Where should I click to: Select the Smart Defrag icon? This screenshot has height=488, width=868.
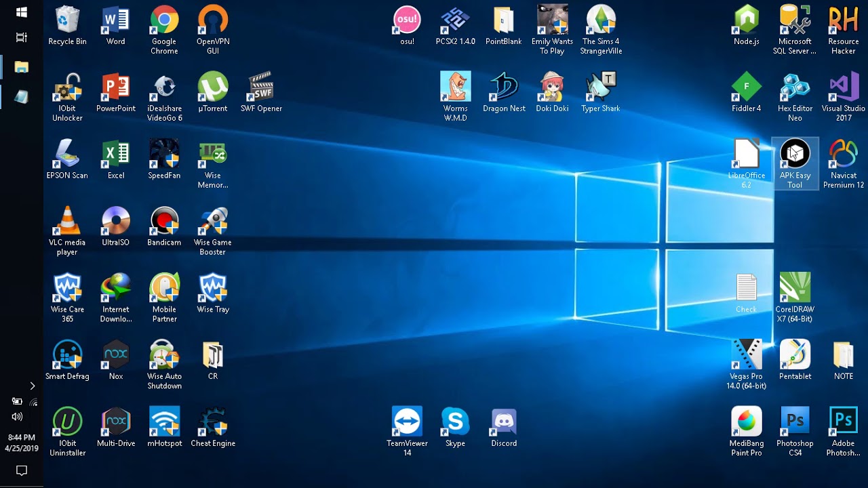point(67,361)
